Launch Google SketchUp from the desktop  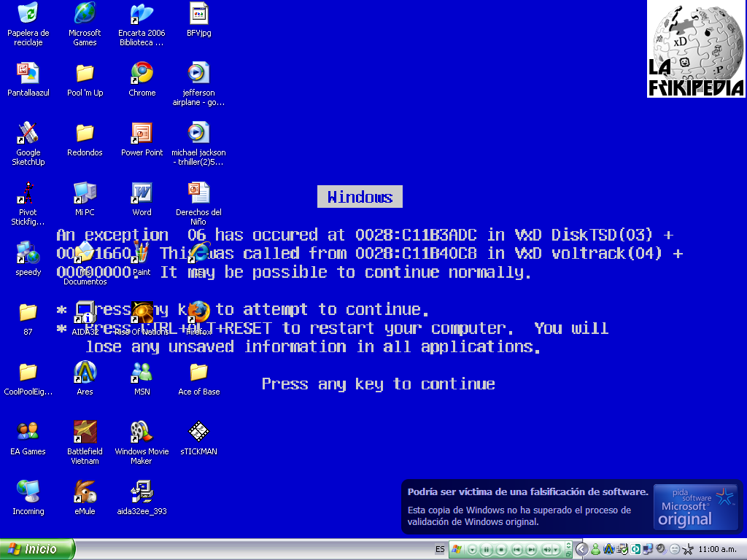pyautogui.click(x=28, y=133)
